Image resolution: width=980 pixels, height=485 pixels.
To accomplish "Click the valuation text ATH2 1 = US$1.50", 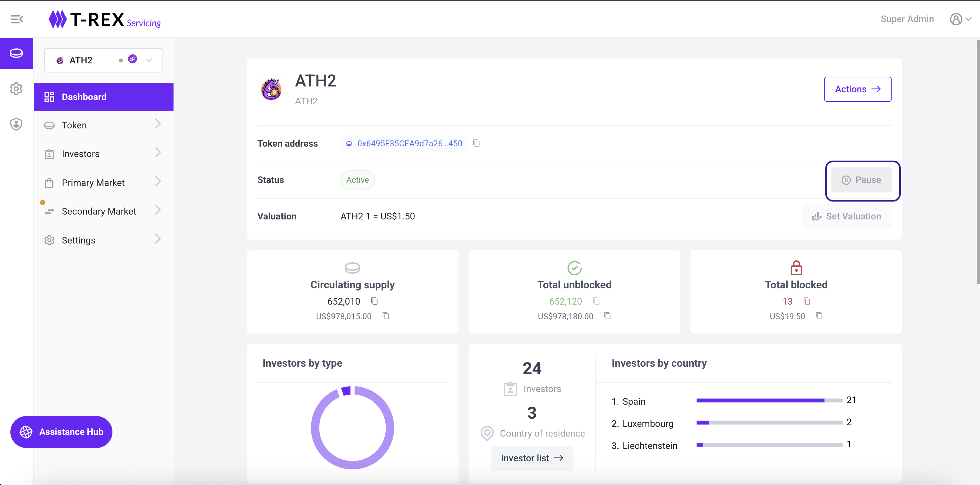I will [x=377, y=216].
